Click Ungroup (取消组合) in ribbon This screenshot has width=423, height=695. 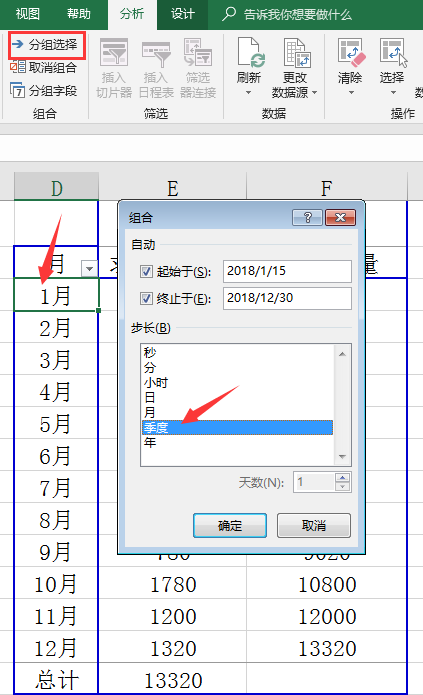44,68
